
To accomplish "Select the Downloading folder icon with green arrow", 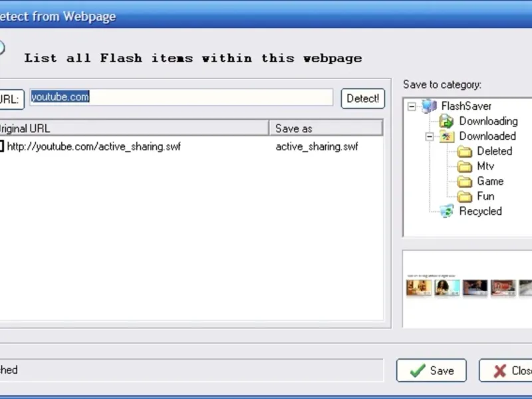I will point(446,121).
